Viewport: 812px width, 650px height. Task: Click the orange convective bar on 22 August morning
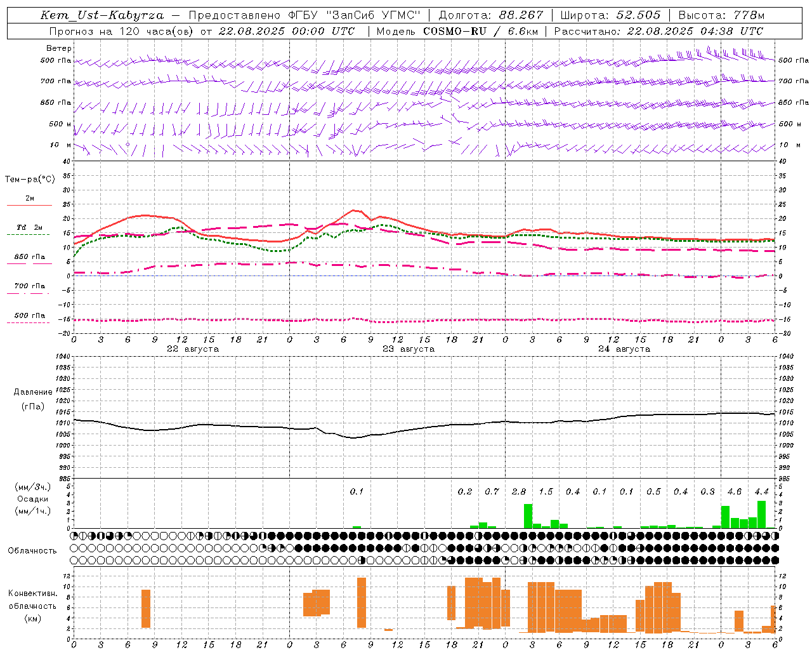coord(146,609)
